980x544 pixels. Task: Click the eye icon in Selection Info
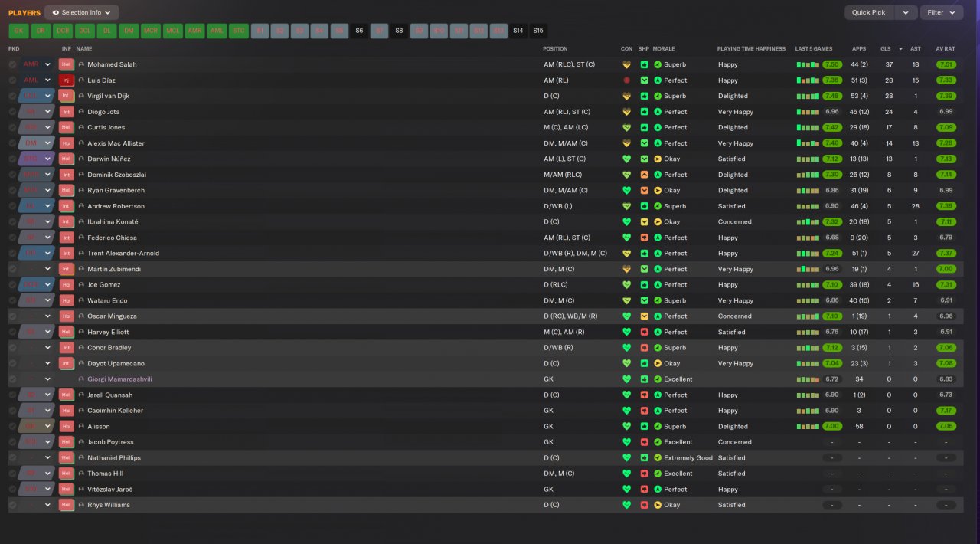[56, 12]
